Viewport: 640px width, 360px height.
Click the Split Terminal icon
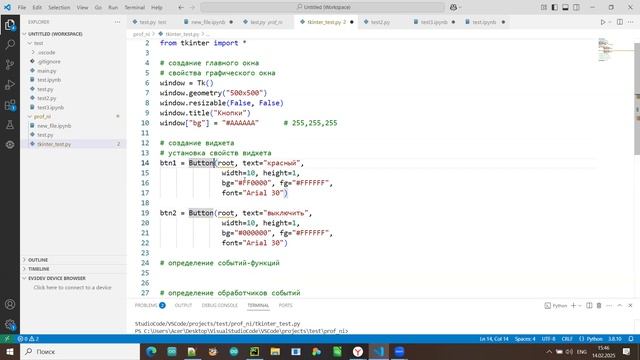click(x=589, y=305)
